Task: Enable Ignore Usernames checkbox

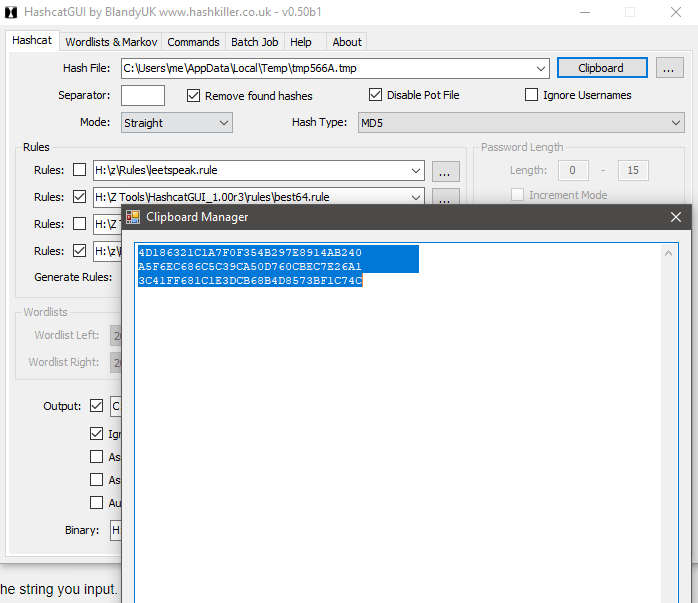Action: click(x=533, y=96)
